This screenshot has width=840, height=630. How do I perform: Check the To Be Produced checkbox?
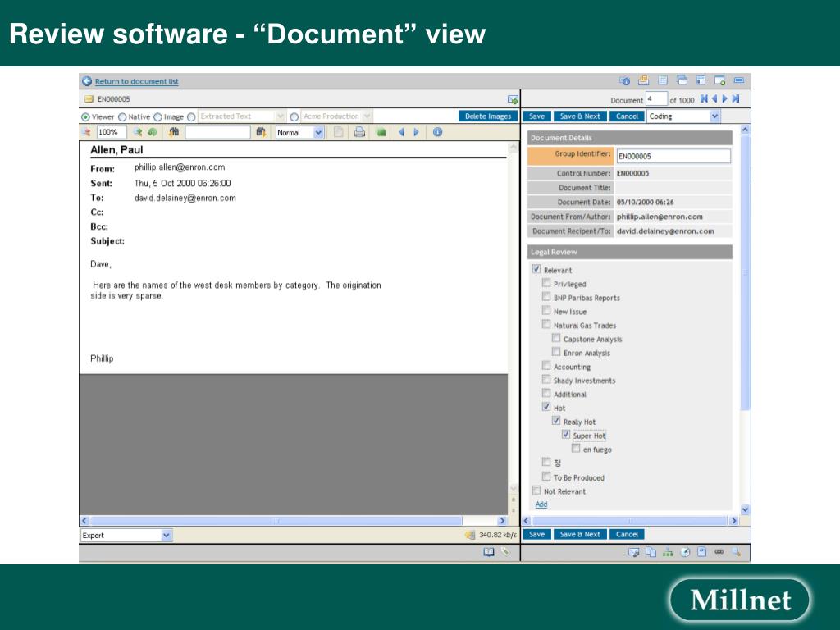[x=546, y=477]
